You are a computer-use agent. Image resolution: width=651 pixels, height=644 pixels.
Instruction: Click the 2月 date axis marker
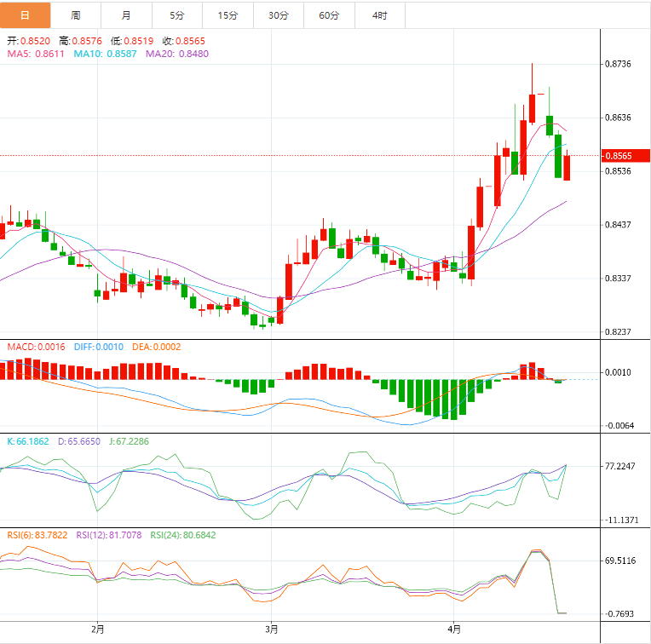click(x=98, y=630)
